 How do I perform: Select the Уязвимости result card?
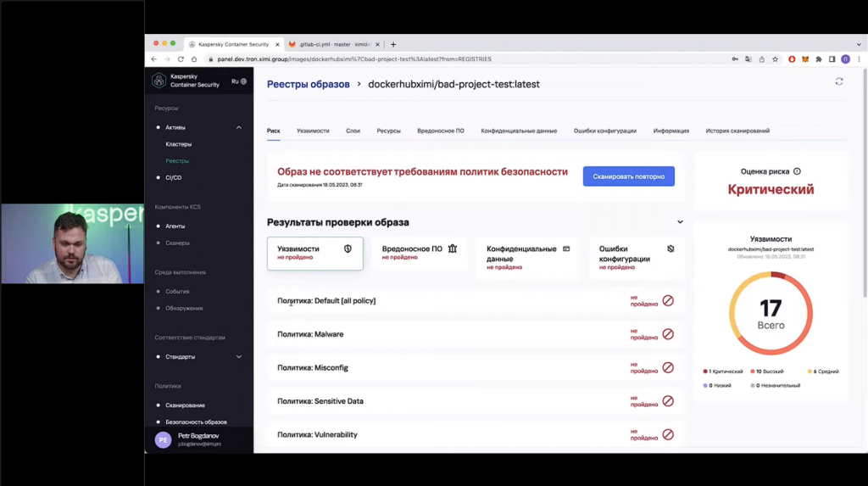[315, 254]
